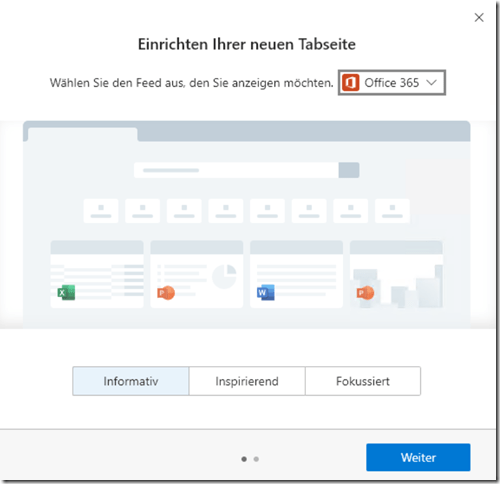Close the setup dialog with the X
Viewport: 500px width, 484px height.
479,18
